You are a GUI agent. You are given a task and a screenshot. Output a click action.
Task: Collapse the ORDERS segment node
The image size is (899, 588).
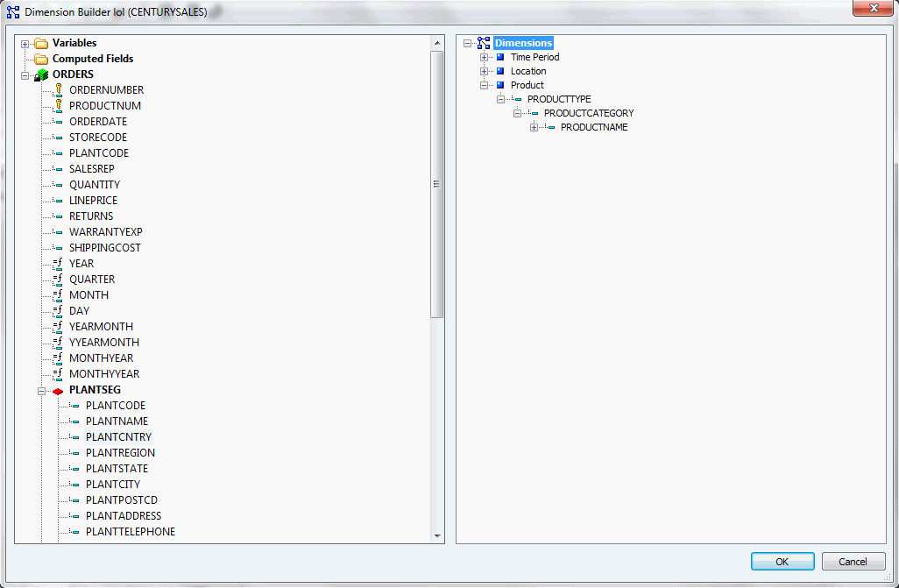(x=25, y=75)
